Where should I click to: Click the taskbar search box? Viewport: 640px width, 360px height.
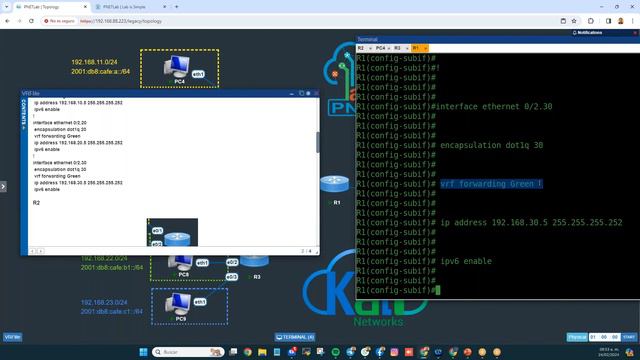pyautogui.click(x=188, y=352)
